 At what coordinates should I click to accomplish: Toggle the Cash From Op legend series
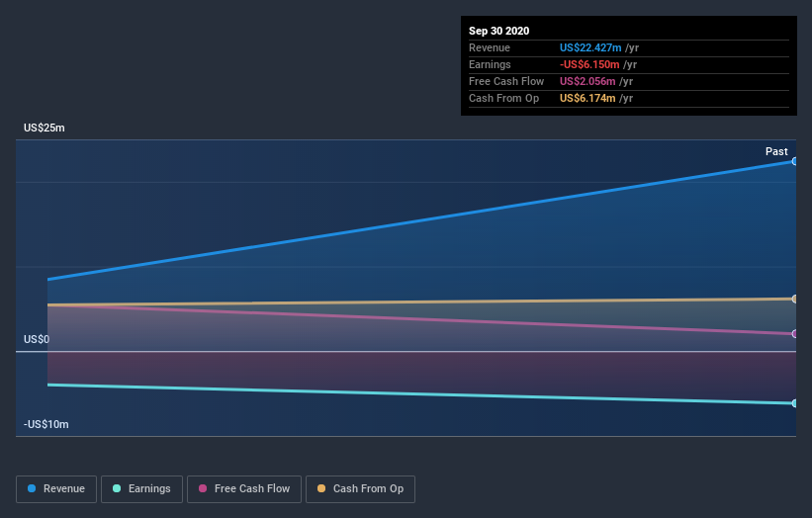360,489
